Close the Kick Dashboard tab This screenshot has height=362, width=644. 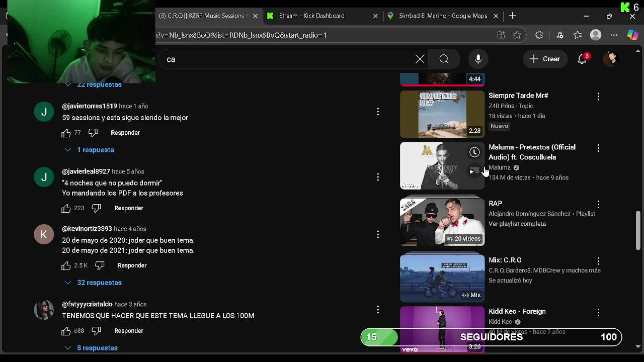(375, 16)
